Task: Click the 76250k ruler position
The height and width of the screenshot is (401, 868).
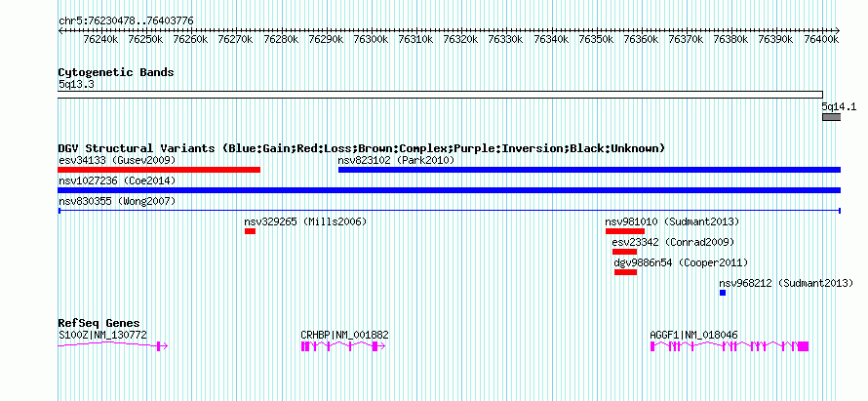Action: 146,40
